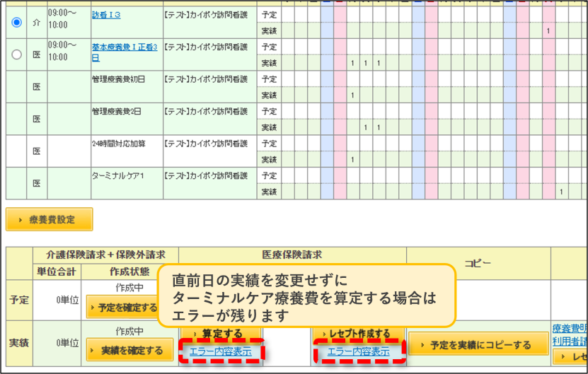Image resolution: width=588 pixels, height=374 pixels.
Task: Click the 算定する button
Action: (221, 333)
